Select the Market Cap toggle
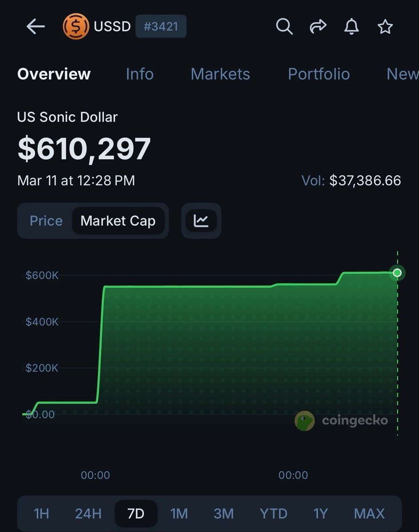 [118, 221]
